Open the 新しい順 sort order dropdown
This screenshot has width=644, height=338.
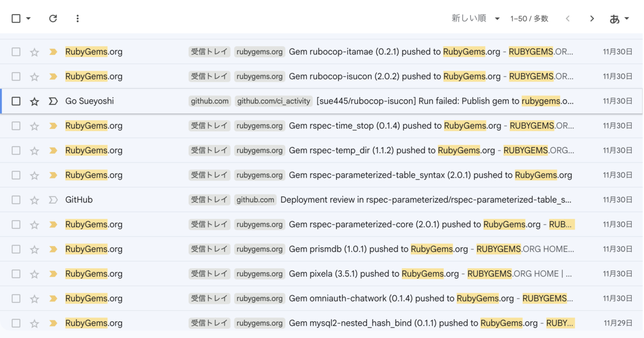(475, 18)
